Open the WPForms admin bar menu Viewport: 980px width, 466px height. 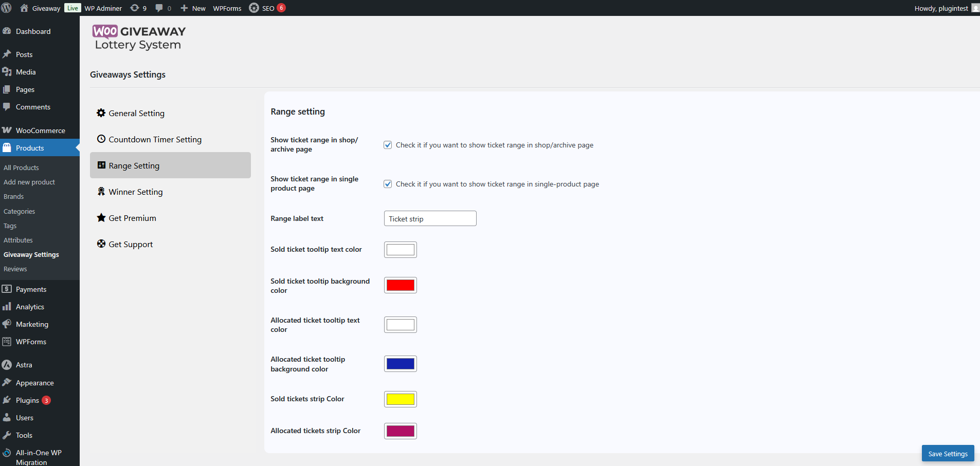[227, 8]
